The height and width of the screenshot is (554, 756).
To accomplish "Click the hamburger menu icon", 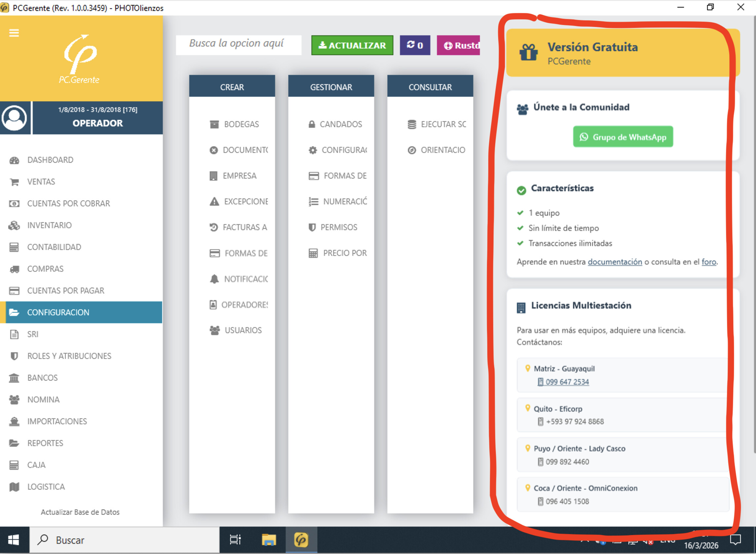I will (14, 33).
